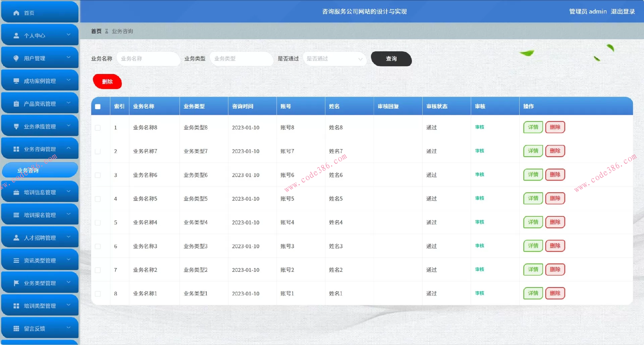Open 用户管理 via its user icon
644x345 pixels.
[16, 58]
